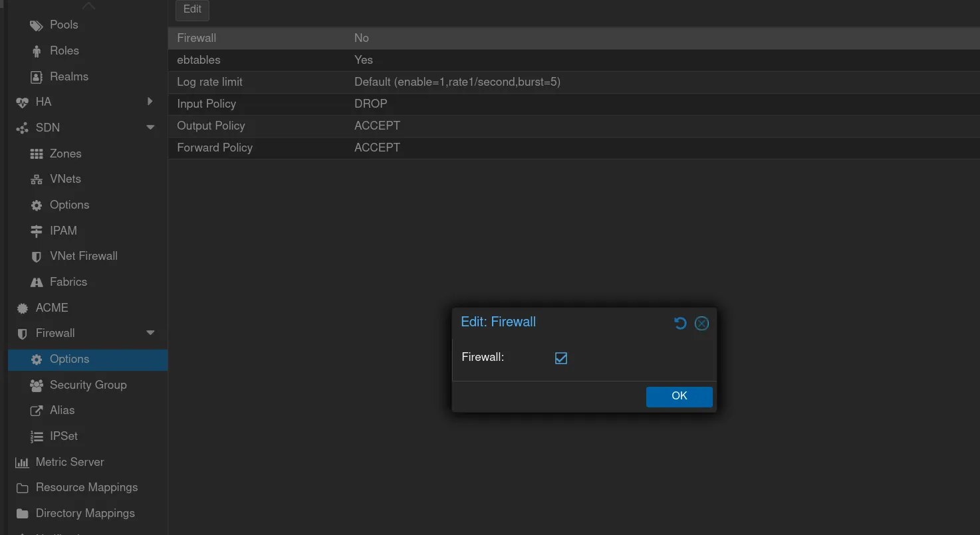Open the IPAM menu item
Screen dimensions: 980x535
pyautogui.click(x=63, y=231)
